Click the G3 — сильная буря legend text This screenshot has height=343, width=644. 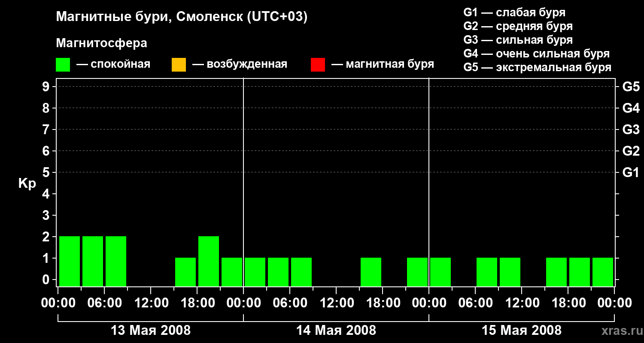click(518, 40)
